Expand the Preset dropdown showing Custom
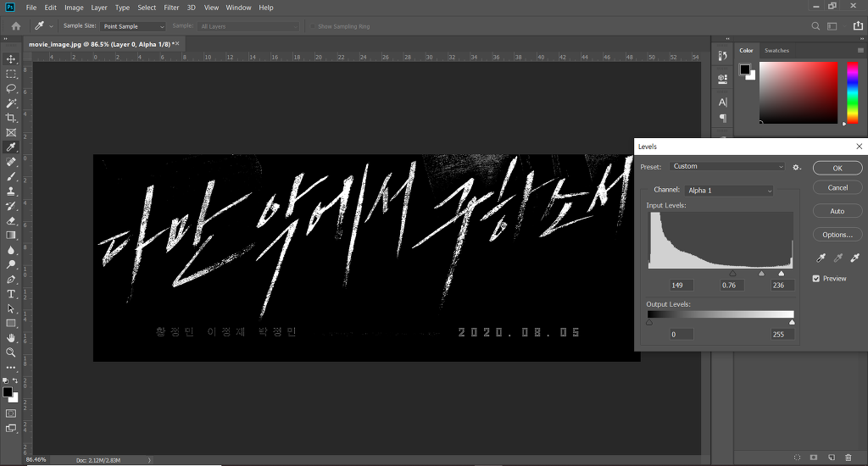This screenshot has width=868, height=466. (727, 167)
